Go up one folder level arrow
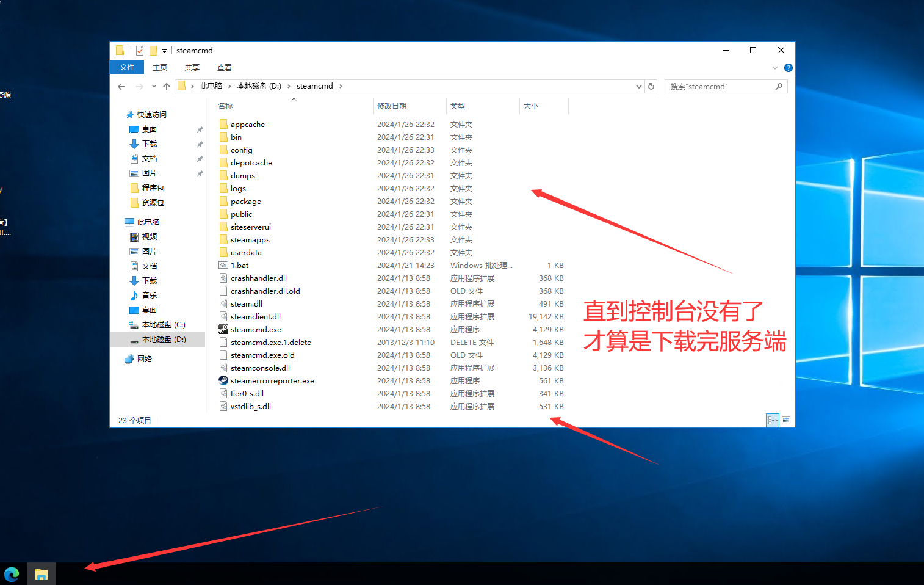 coord(167,87)
